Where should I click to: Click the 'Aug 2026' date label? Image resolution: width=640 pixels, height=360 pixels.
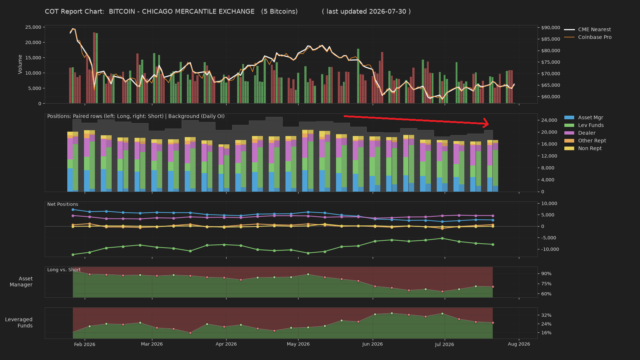click(x=519, y=344)
